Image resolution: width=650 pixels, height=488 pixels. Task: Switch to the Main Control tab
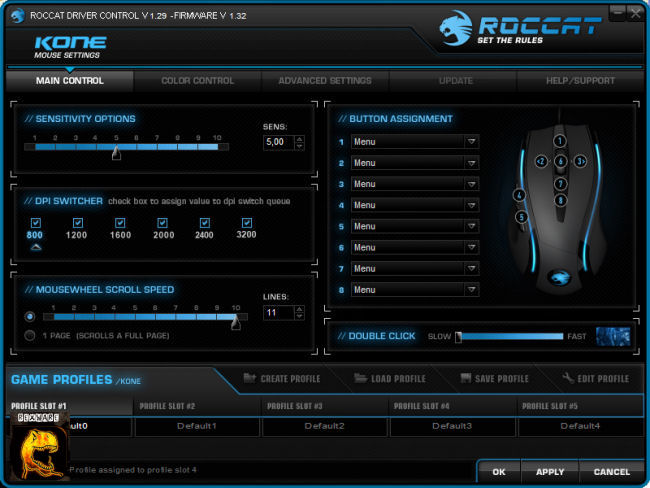[70, 81]
